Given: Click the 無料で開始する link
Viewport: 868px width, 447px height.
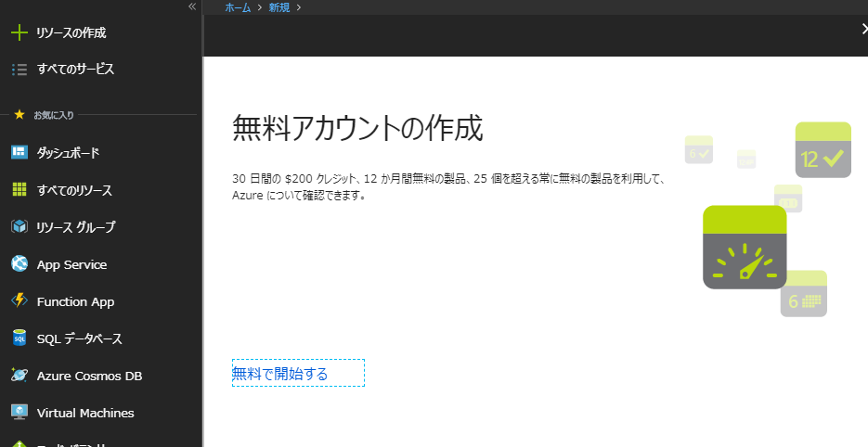Looking at the screenshot, I should [x=280, y=374].
